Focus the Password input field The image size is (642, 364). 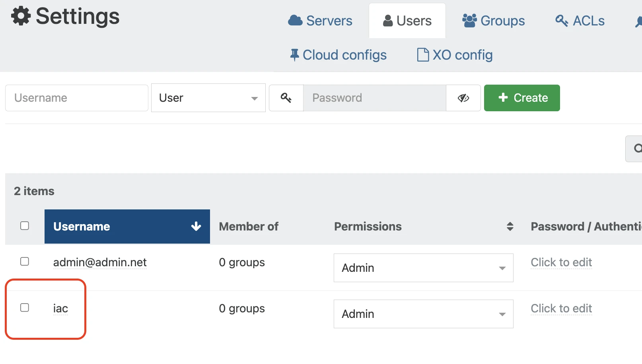(374, 98)
